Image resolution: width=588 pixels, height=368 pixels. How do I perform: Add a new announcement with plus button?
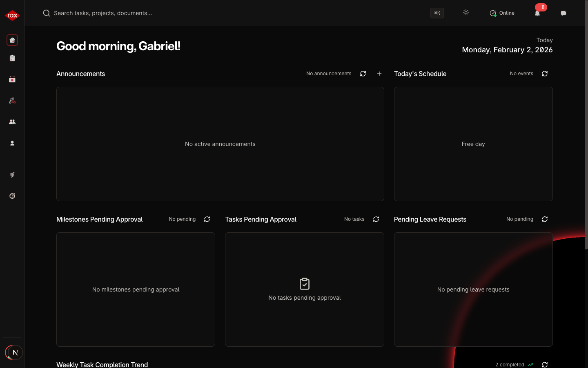tap(379, 74)
